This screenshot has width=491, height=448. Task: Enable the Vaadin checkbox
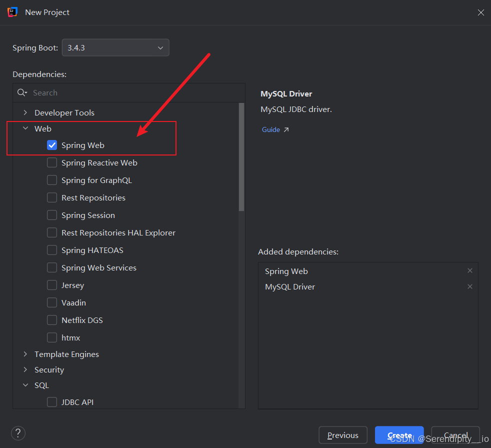tap(52, 302)
